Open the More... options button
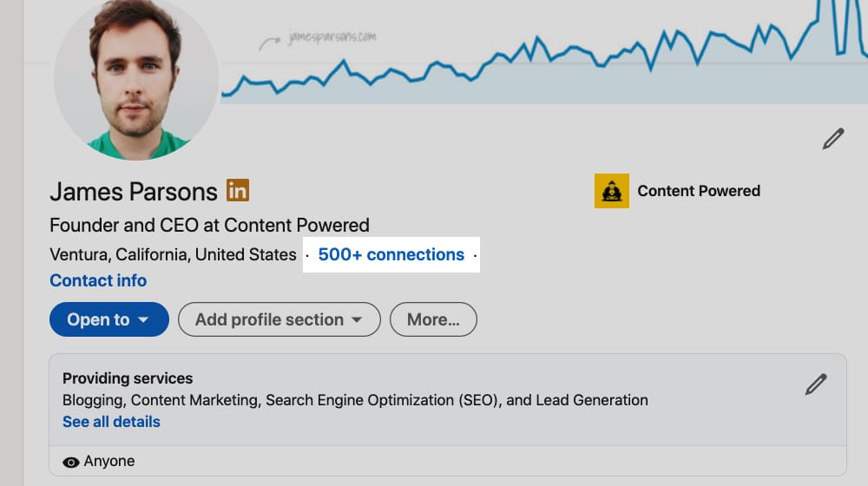Viewport: 868px width, 486px height. tap(433, 319)
